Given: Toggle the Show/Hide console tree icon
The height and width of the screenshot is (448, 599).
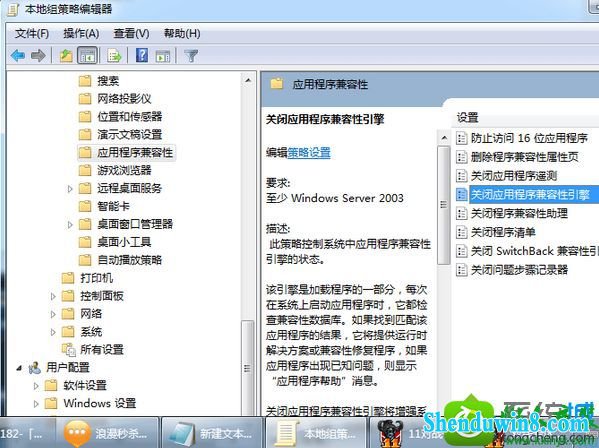Looking at the screenshot, I should click(x=87, y=56).
